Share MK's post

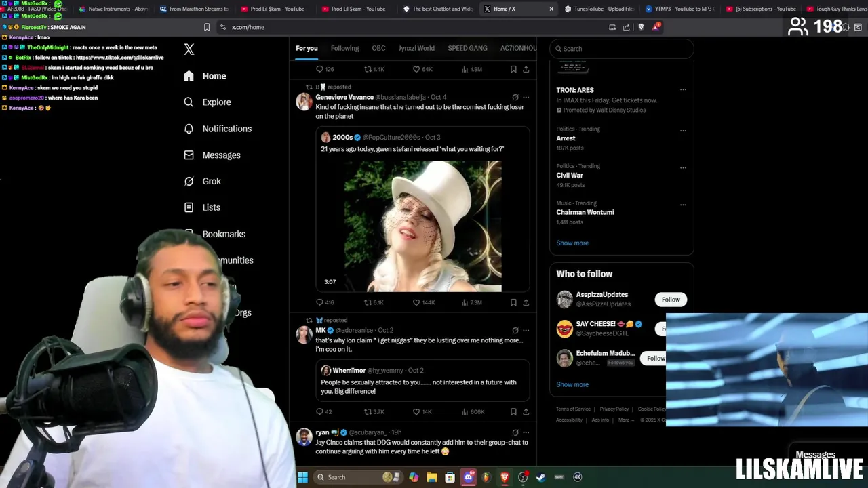tap(526, 411)
